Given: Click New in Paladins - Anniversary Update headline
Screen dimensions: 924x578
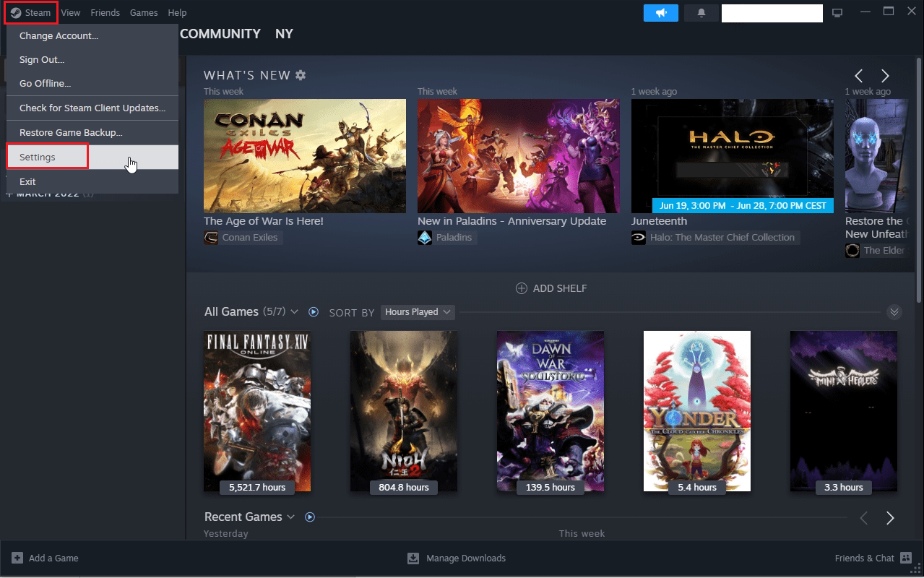Looking at the screenshot, I should pyautogui.click(x=511, y=221).
